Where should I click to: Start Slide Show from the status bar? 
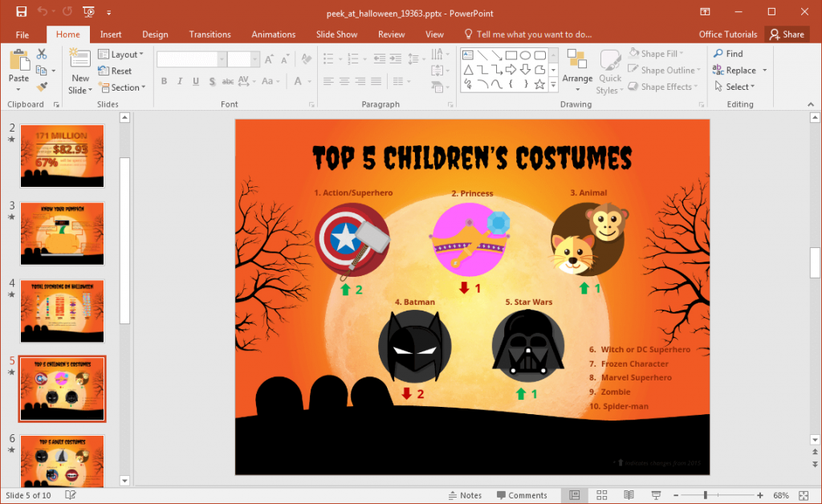point(656,495)
